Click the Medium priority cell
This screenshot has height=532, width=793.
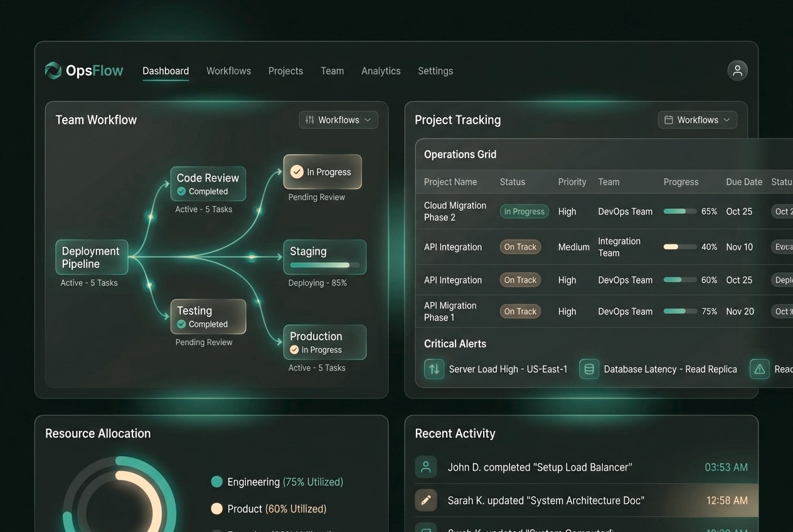coord(574,247)
